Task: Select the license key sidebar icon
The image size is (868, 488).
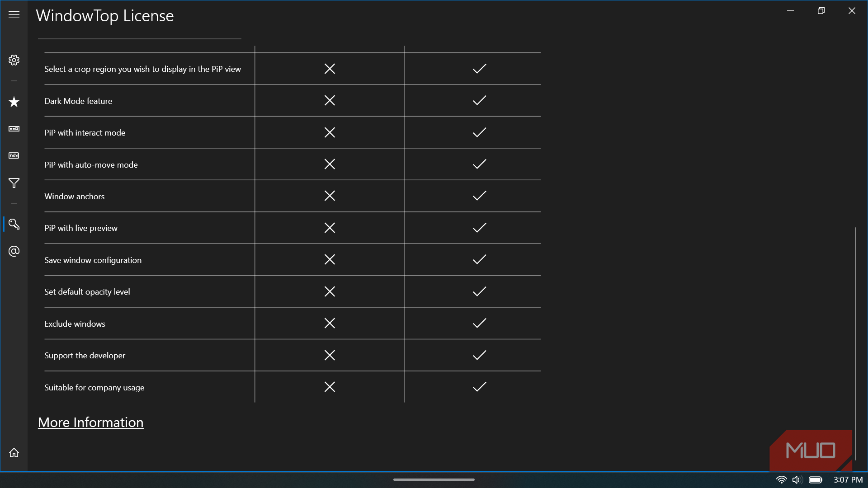Action: 14,224
